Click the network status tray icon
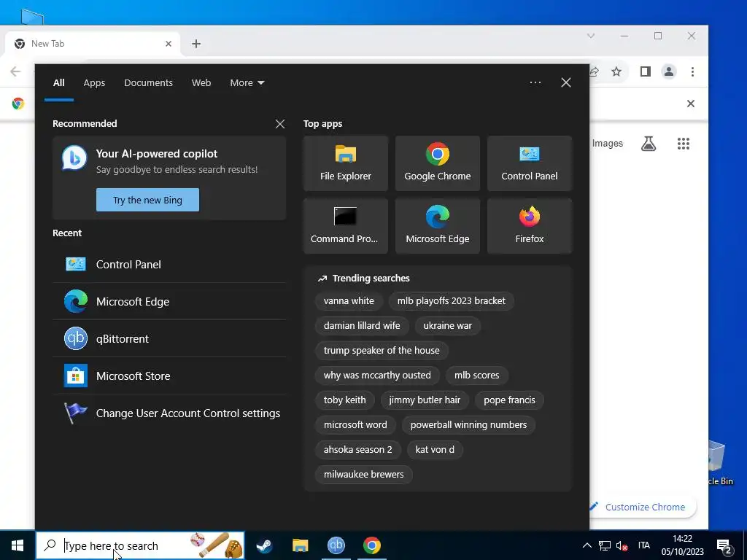 [605, 545]
